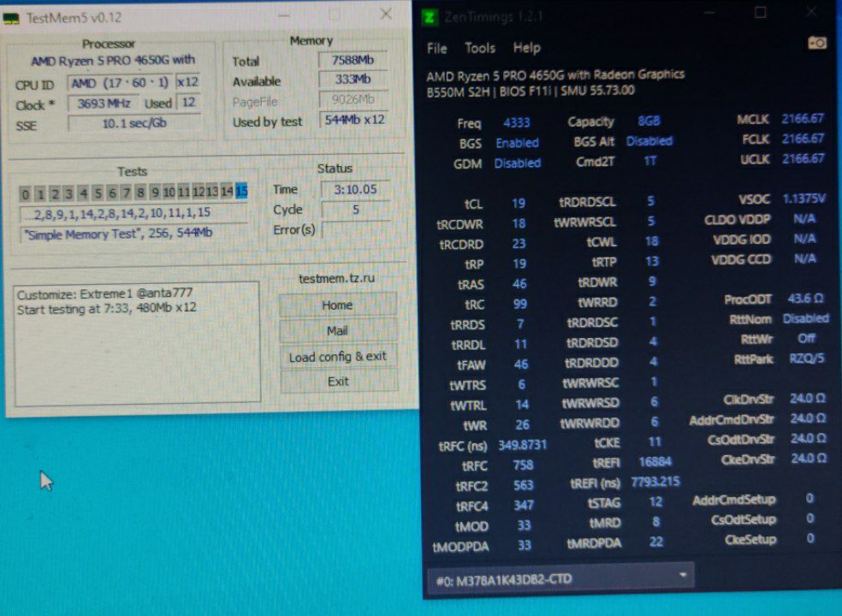
Task: Click the tRFC value 758
Action: coord(523,465)
